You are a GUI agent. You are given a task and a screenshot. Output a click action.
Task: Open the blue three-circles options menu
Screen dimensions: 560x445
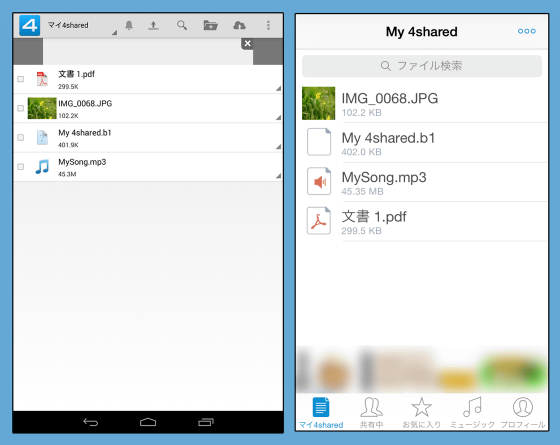coord(527,31)
